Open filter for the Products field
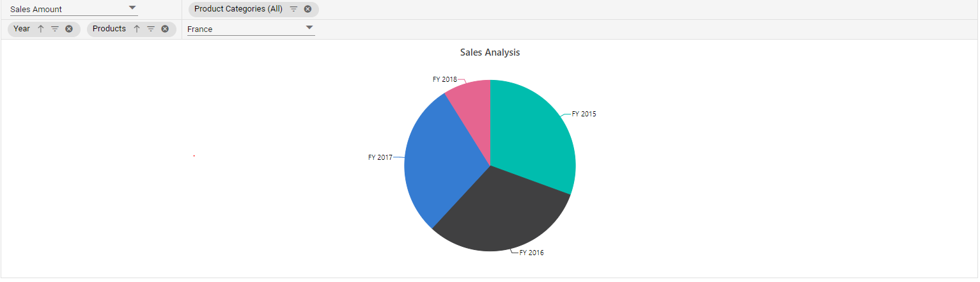 [x=151, y=29]
